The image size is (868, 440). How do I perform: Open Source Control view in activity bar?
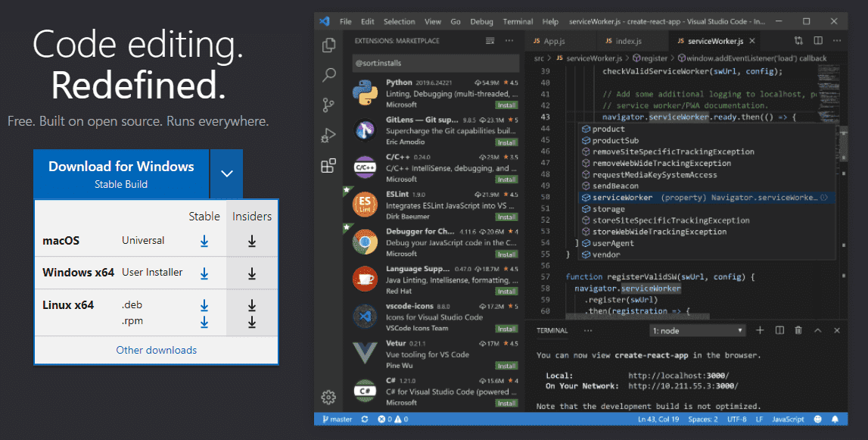tap(328, 105)
